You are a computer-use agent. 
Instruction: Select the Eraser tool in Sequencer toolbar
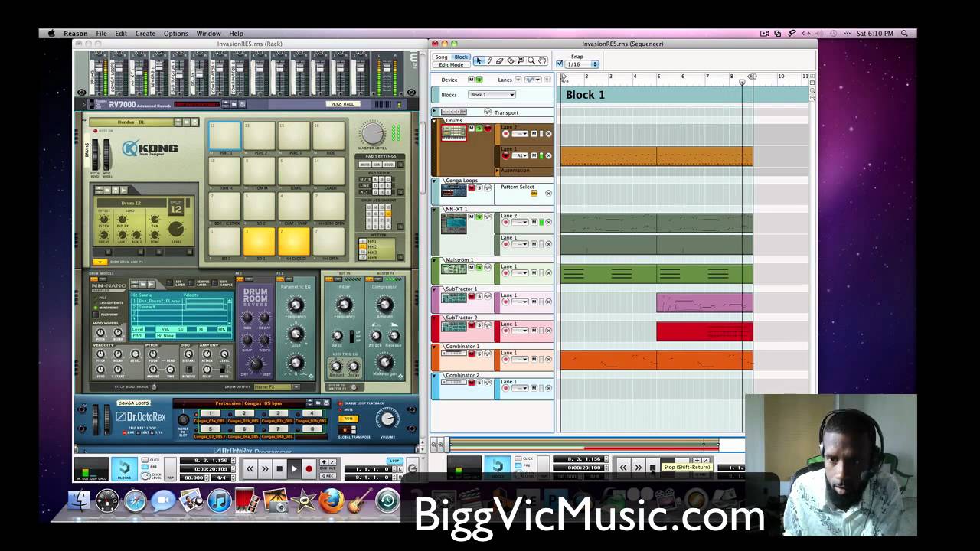tap(499, 60)
